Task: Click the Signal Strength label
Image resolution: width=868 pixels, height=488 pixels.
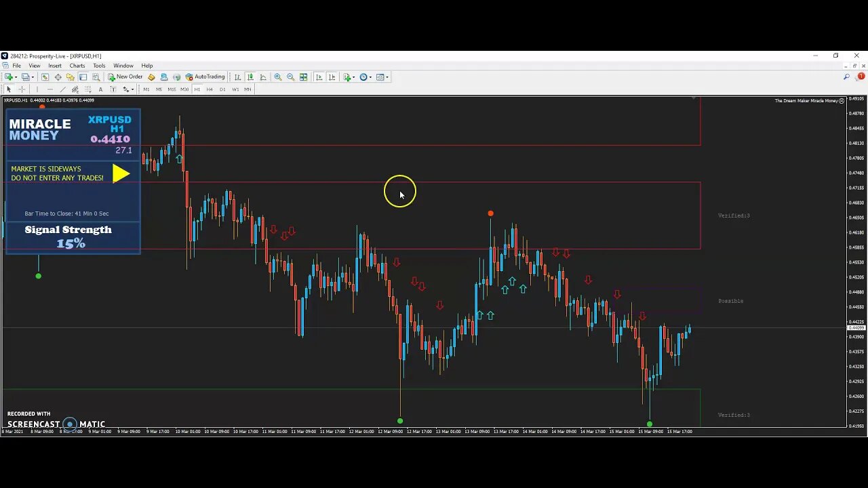Action: coord(68,230)
